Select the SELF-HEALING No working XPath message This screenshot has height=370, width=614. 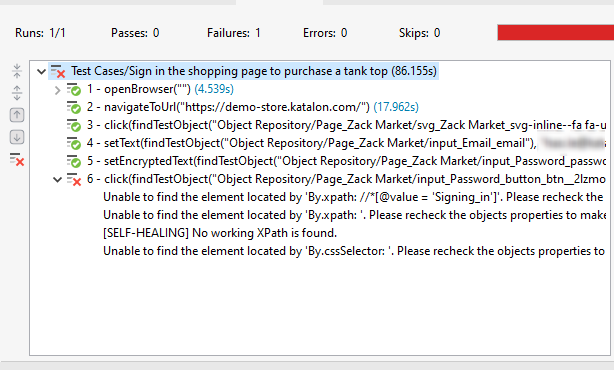[x=220, y=233]
